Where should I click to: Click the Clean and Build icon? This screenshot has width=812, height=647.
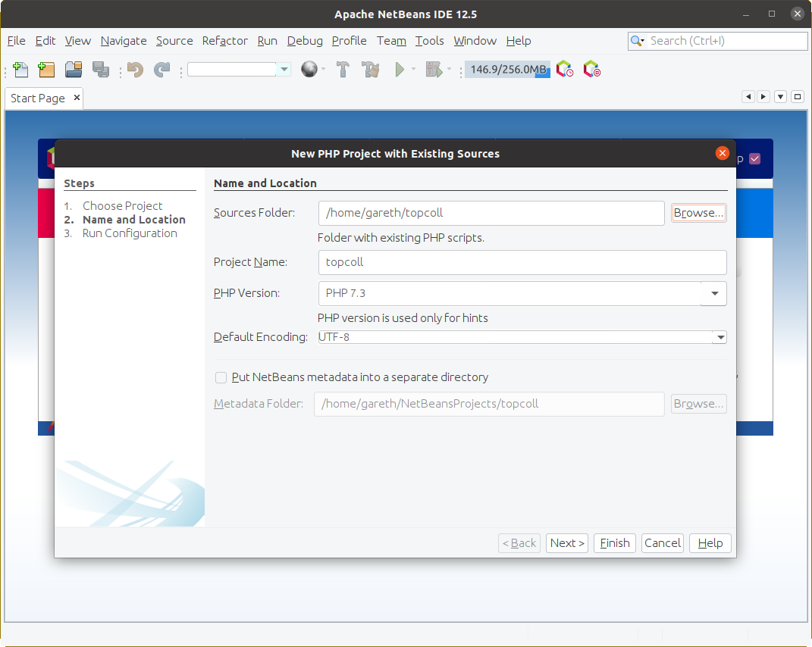371,70
